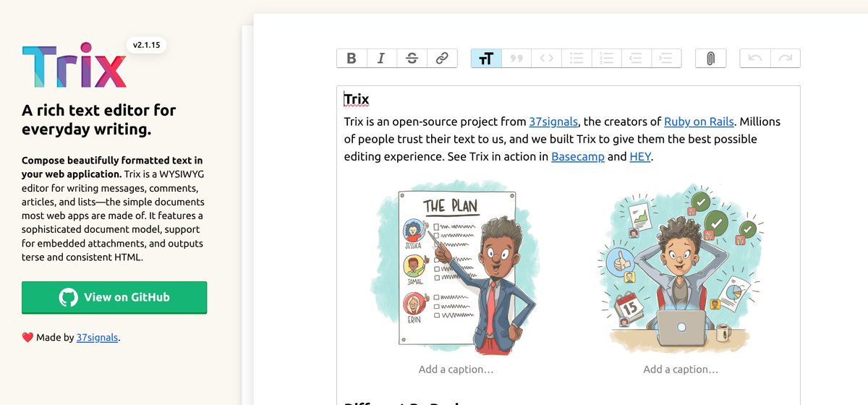Toggle the Heading text size button

click(x=486, y=59)
